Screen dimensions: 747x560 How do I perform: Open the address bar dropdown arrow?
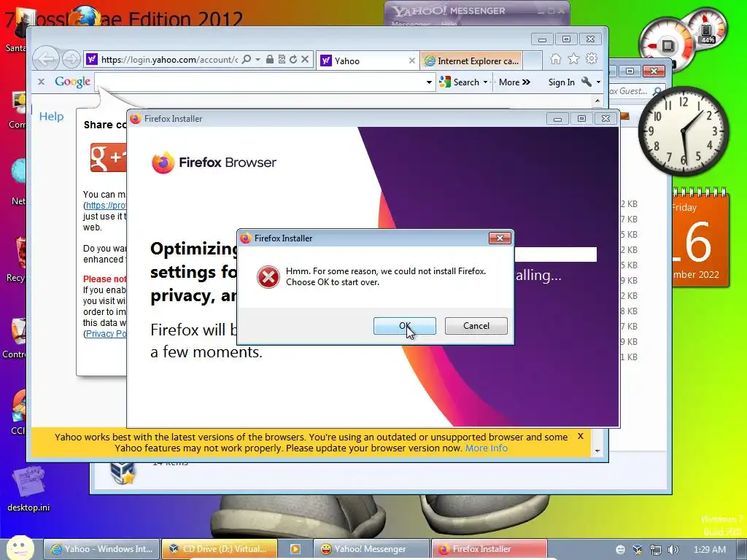[x=258, y=60]
